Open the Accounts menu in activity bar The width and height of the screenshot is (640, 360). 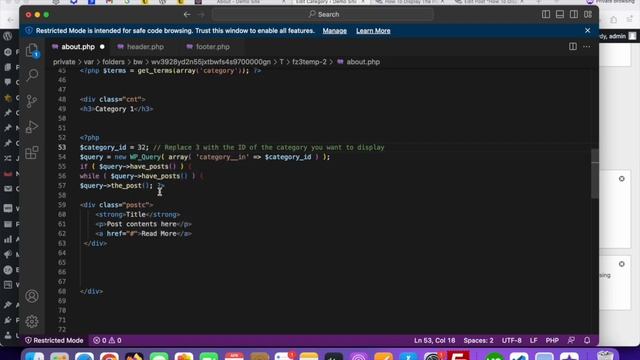point(32,296)
